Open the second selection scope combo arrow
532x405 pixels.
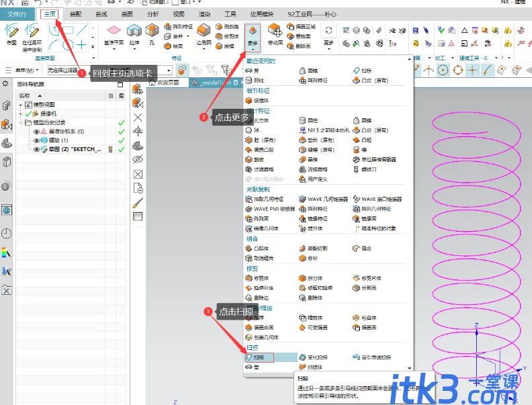(x=169, y=71)
